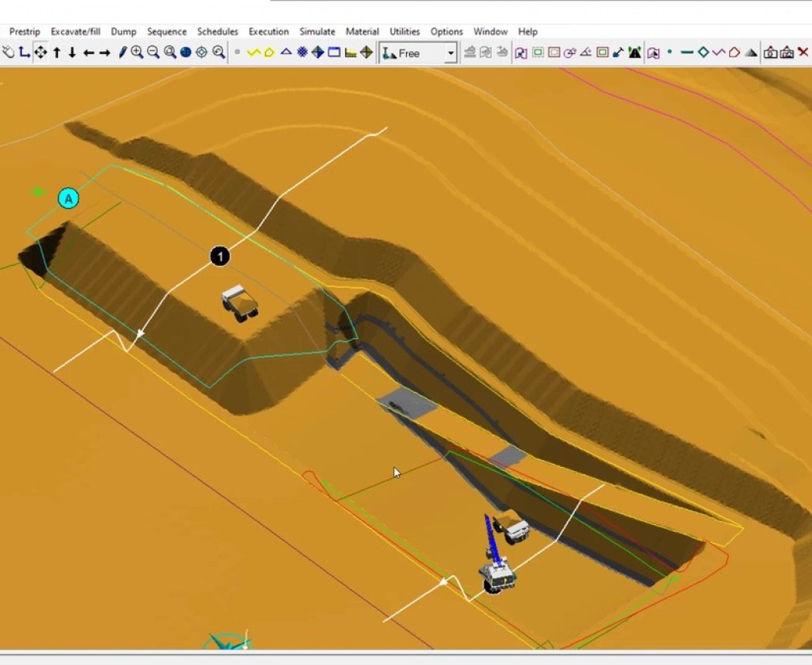
Task: Click the small grey dot icon
Action: coord(237,53)
